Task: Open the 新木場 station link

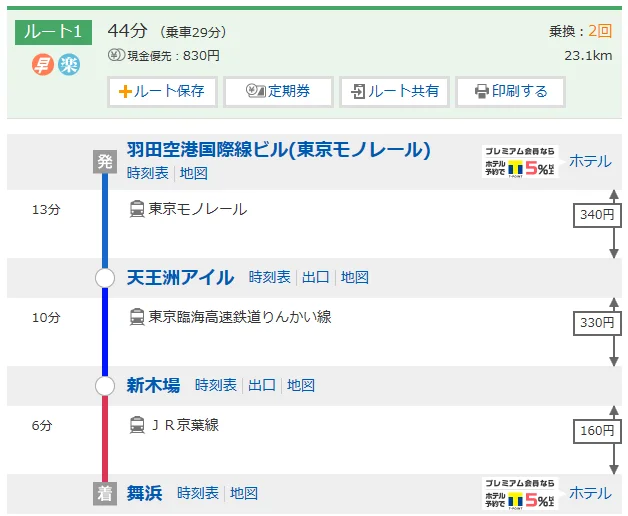Action: [x=153, y=385]
